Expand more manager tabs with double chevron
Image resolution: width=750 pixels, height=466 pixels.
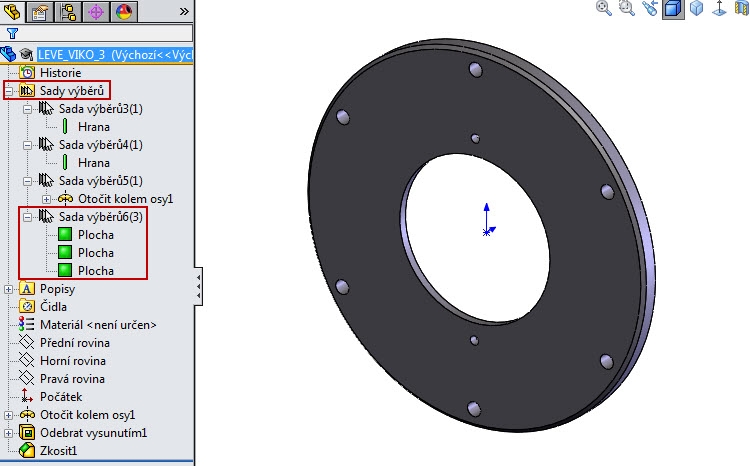[183, 12]
